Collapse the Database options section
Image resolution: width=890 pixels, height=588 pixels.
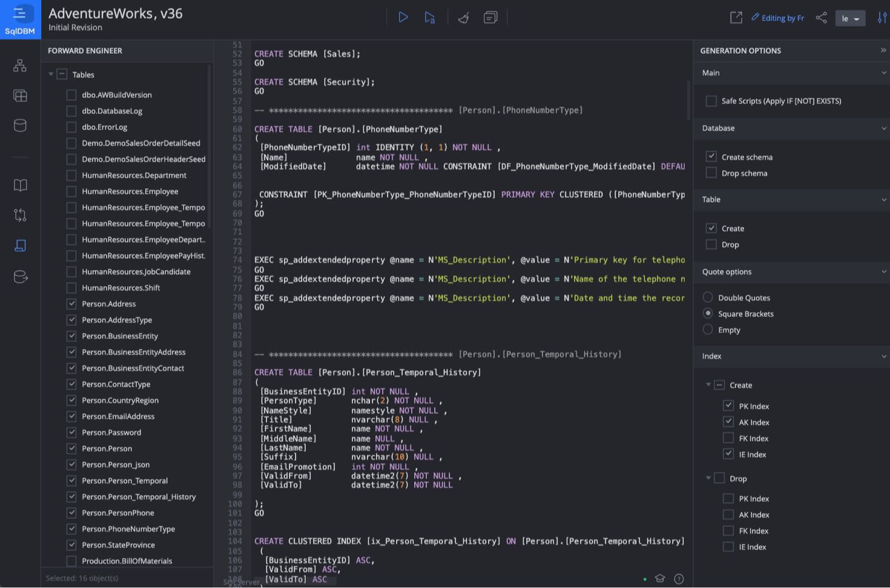point(883,128)
